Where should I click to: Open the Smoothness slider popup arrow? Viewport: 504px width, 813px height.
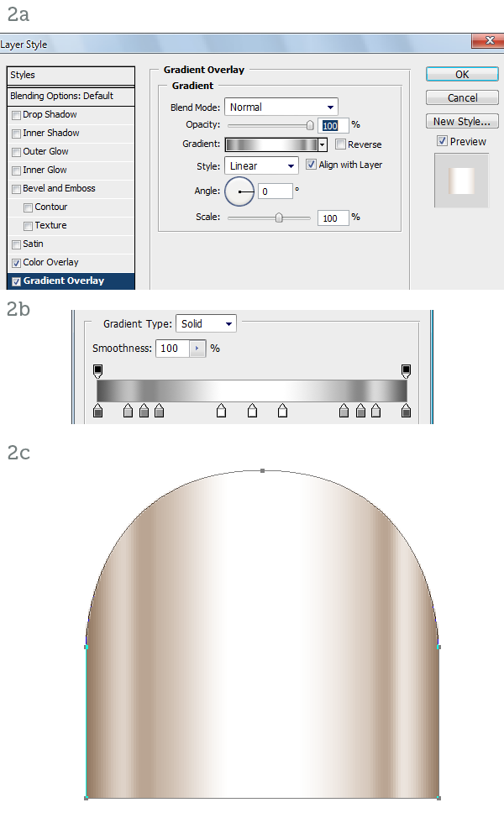click(197, 349)
